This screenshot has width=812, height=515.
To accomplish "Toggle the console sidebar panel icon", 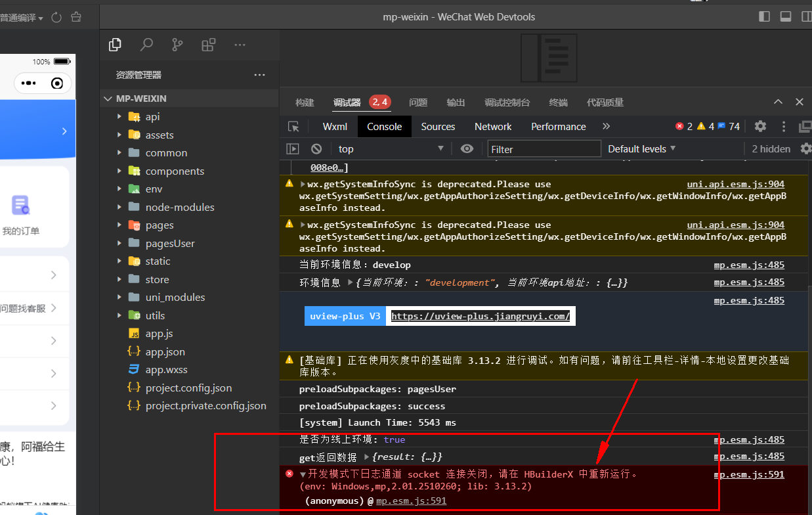I will (x=293, y=149).
